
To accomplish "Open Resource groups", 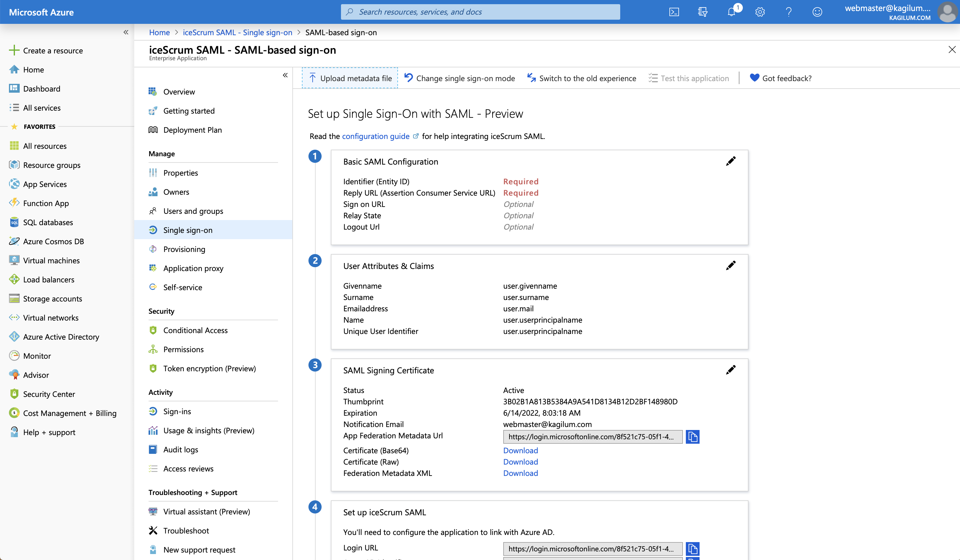I will (x=44, y=165).
